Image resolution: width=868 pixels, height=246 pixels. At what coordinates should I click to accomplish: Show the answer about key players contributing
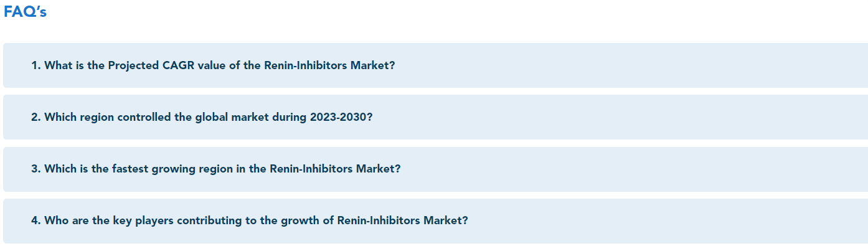(435, 220)
